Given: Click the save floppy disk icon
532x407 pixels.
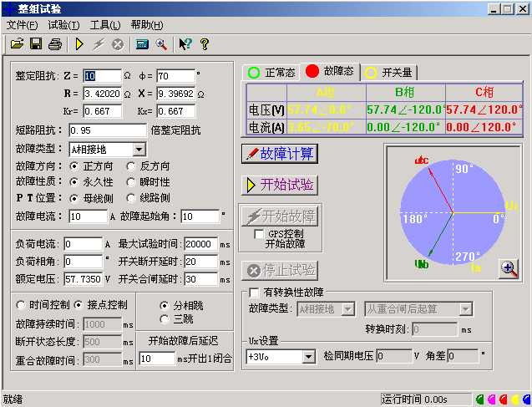Looking at the screenshot, I should click(x=36, y=43).
